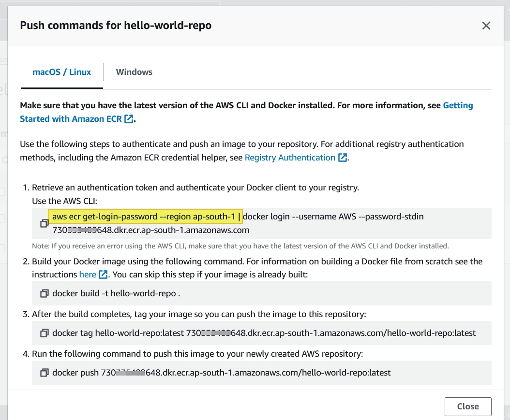Viewport: 510px width, 420px height.
Task: Open the Registry Authentication link
Action: [x=296, y=158]
